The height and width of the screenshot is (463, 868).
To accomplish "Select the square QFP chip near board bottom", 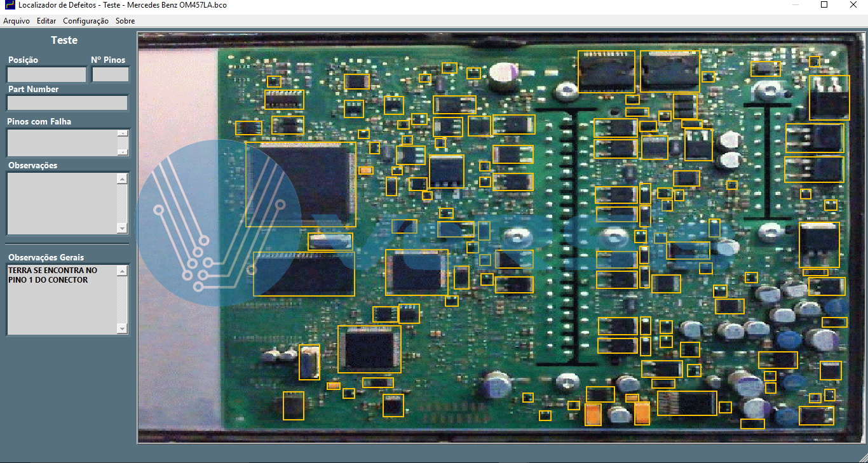I will [x=369, y=349].
